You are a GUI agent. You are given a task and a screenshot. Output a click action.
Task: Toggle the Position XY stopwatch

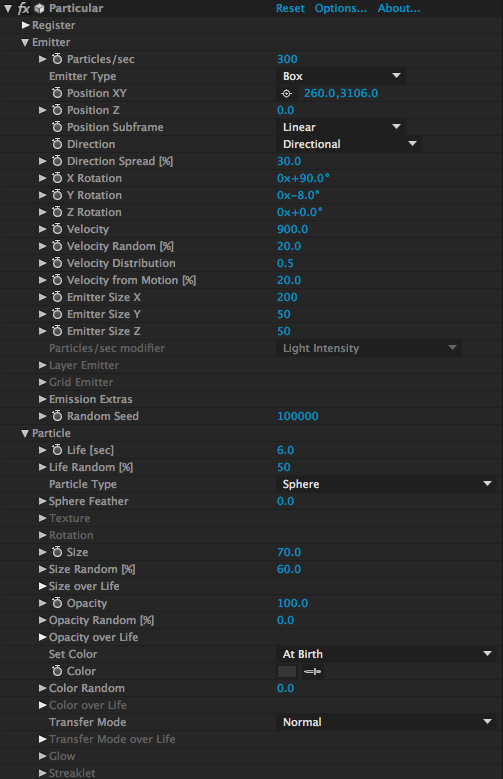click(x=57, y=93)
